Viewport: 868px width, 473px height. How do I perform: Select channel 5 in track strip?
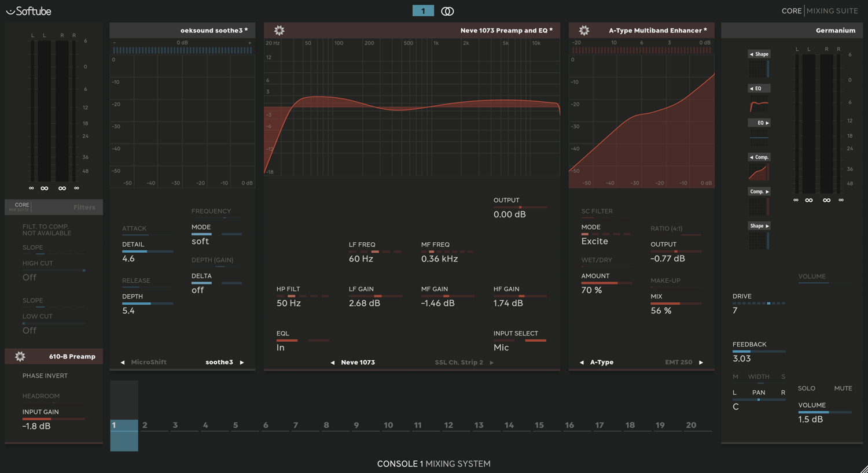pyautogui.click(x=235, y=425)
